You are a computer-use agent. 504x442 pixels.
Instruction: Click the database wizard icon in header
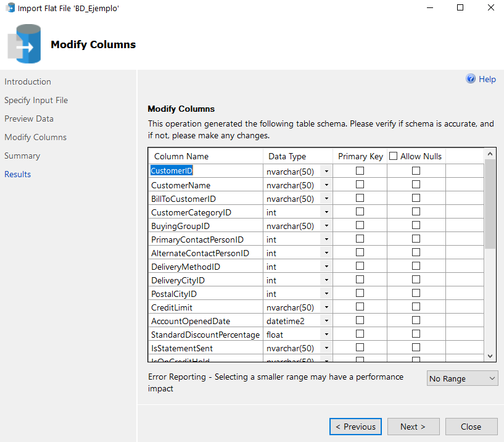click(25, 44)
